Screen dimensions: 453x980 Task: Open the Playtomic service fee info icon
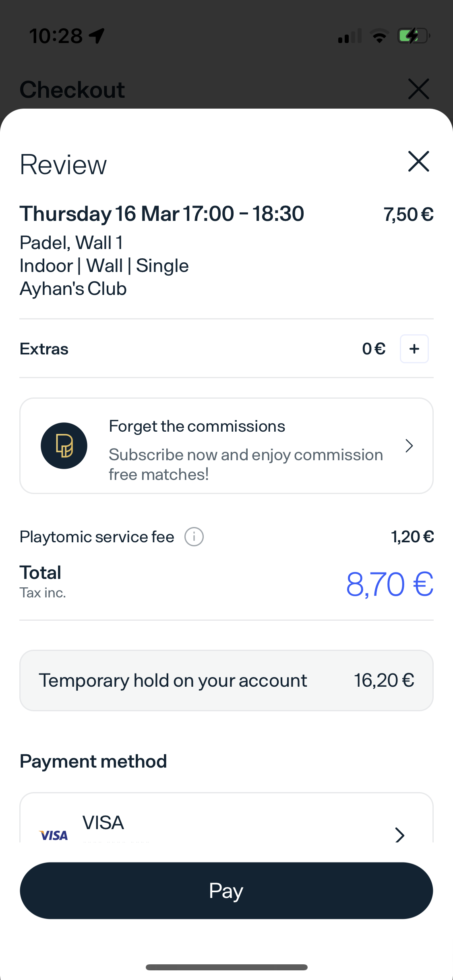point(194,537)
